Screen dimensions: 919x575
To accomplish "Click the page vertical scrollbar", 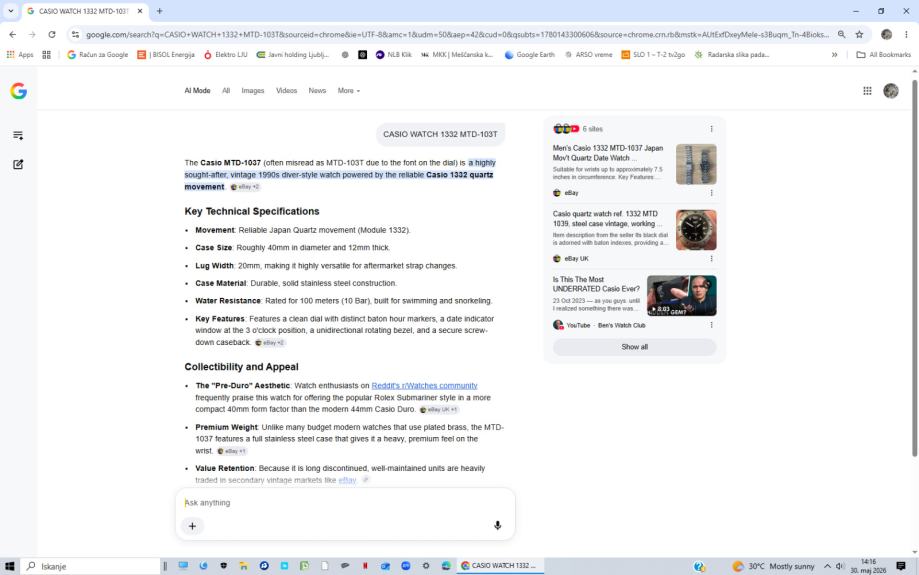I will pyautogui.click(x=914, y=268).
